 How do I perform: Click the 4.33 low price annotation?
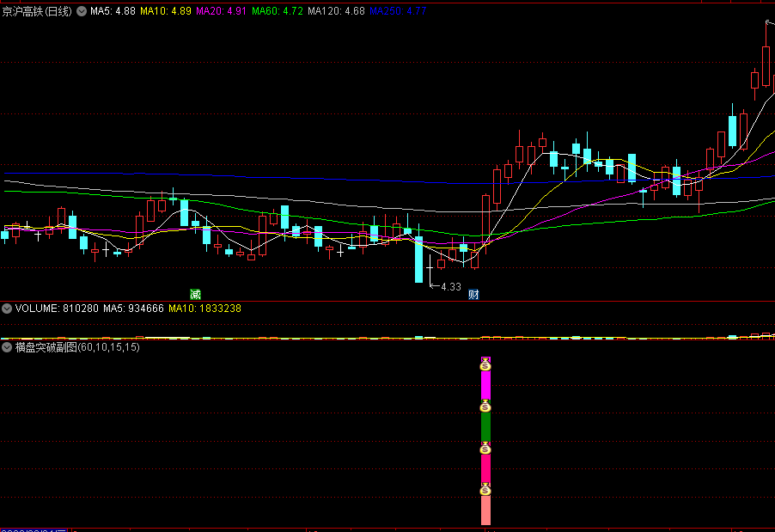point(451,287)
